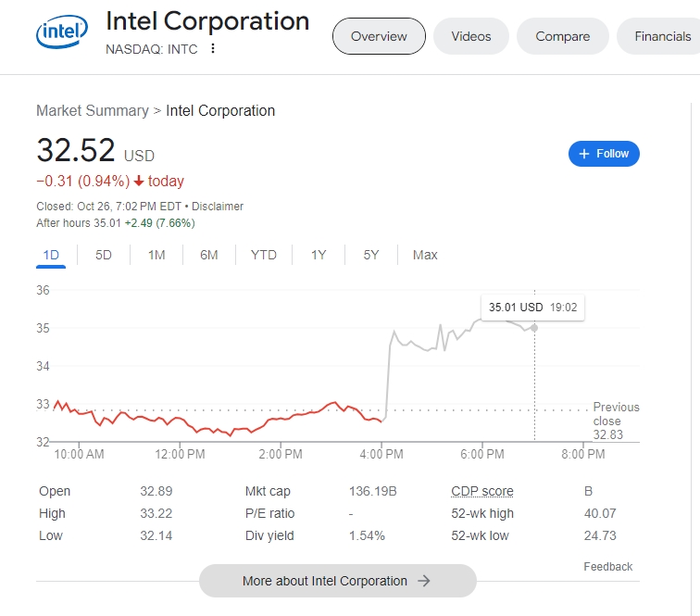This screenshot has width=700, height=616.
Task: Show the 1Y chart range
Action: click(x=319, y=255)
